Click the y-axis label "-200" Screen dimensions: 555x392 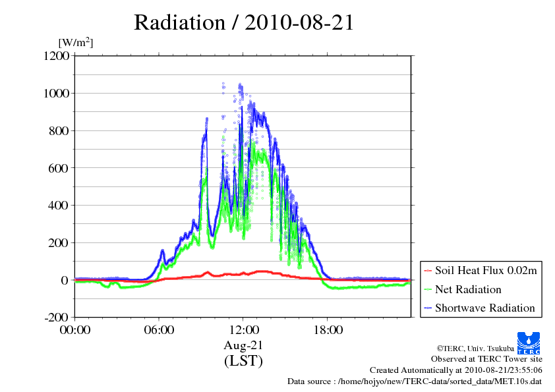click(56, 317)
